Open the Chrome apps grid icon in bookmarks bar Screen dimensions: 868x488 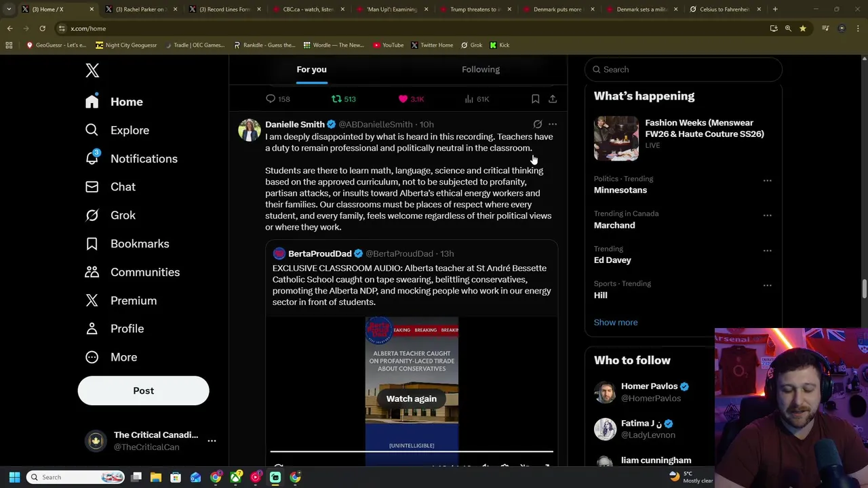pyautogui.click(x=9, y=45)
